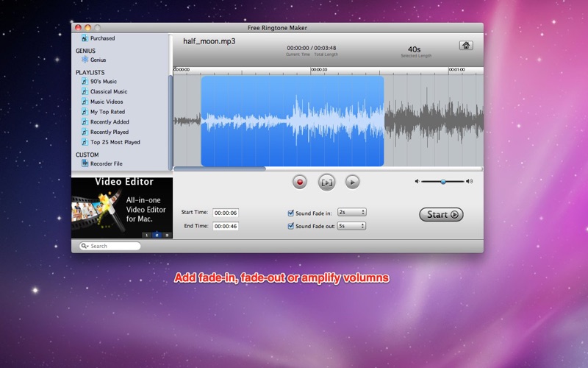Click the Purchased bag icon
This screenshot has width=588, height=368.
[x=85, y=38]
